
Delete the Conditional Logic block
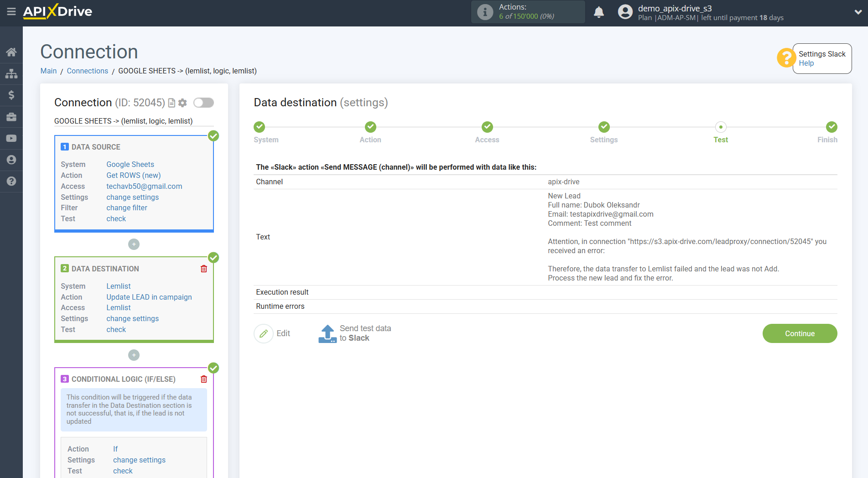point(204,379)
